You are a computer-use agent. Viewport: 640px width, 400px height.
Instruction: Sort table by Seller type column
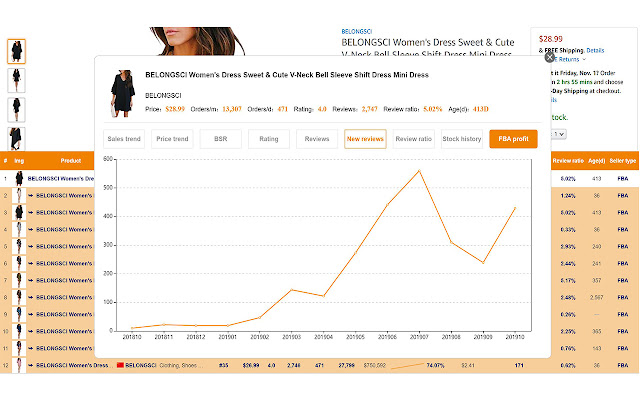point(622,161)
